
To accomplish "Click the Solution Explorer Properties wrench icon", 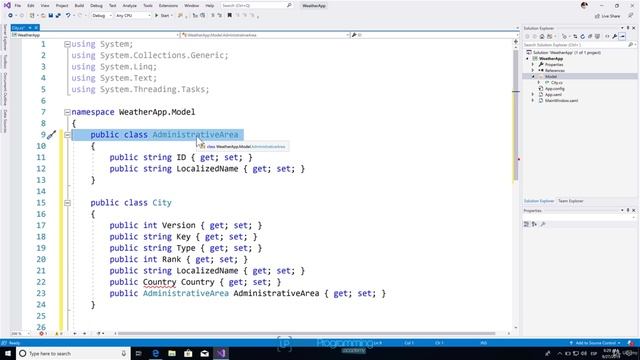I will 615,36.
